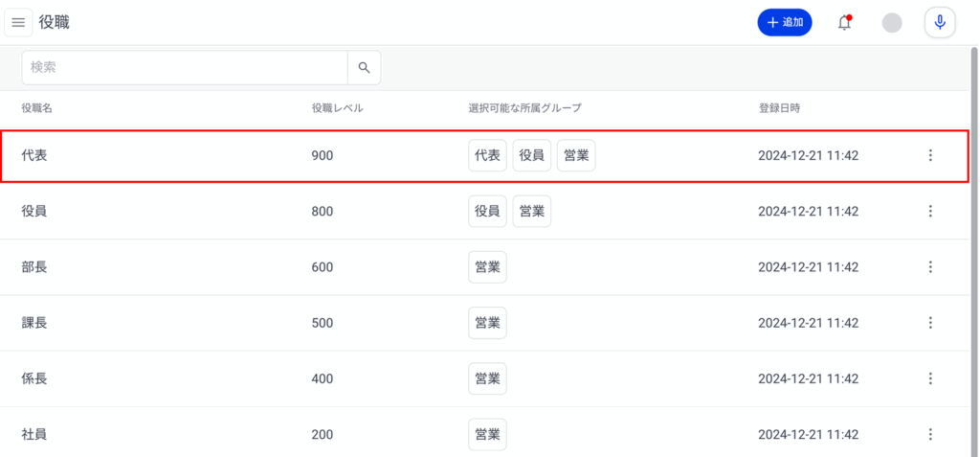Sort by the 役職レベル column header
Screen dimensions: 980x457
click(x=338, y=107)
